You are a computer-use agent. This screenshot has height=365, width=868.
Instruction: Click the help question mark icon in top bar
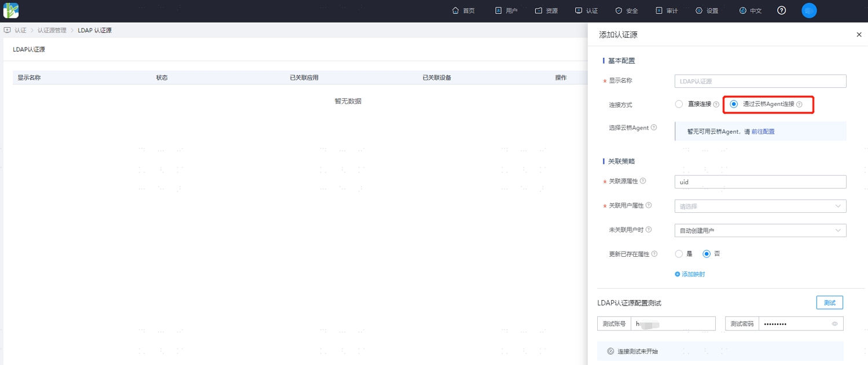(x=782, y=10)
